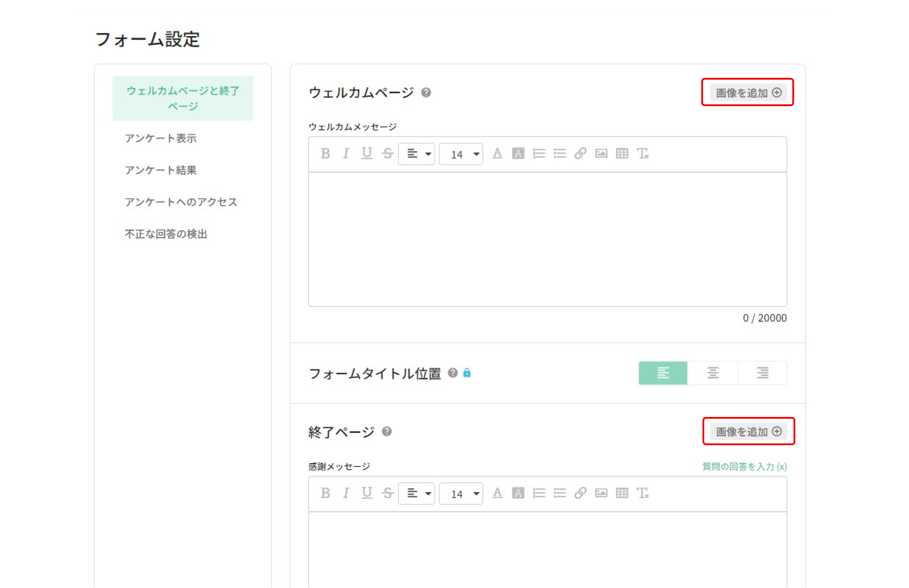Open アンケートへのアクセス settings section
909x588 pixels.
pos(181,202)
